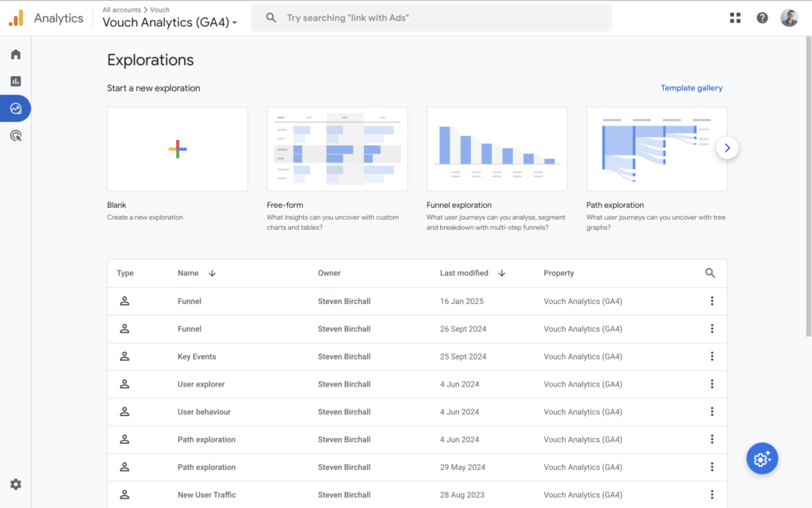The height and width of the screenshot is (508, 812).
Task: Show next templates with the right chevron
Action: click(727, 148)
